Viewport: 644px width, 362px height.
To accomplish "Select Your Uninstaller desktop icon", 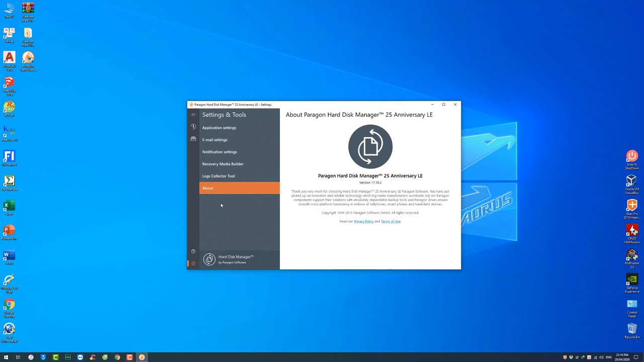I will tap(9, 332).
